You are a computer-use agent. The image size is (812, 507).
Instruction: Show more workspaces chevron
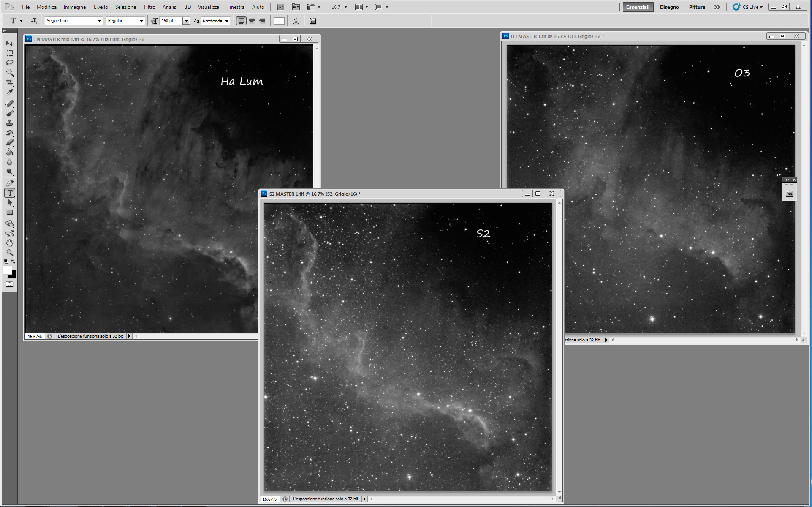[717, 7]
